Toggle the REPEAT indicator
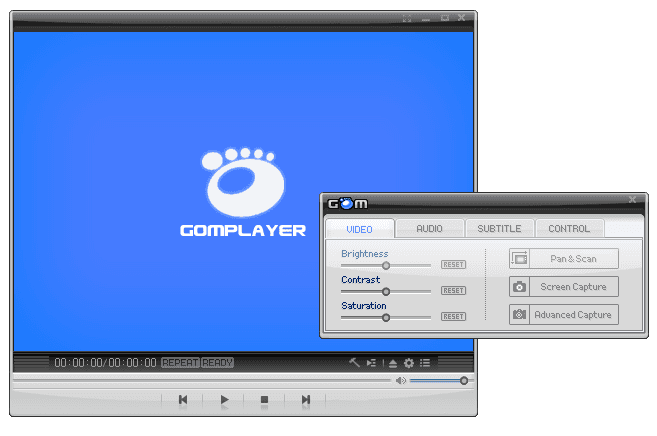657x436 pixels. [x=180, y=363]
